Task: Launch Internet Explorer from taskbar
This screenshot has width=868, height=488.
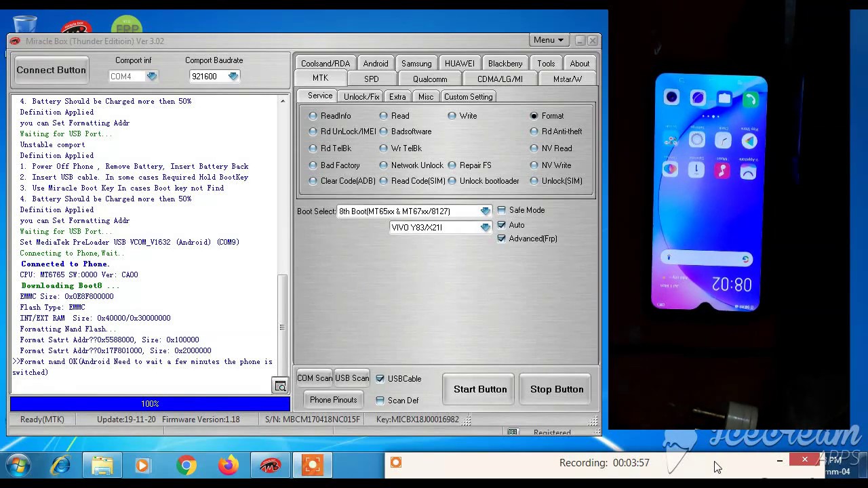Action: point(61,466)
